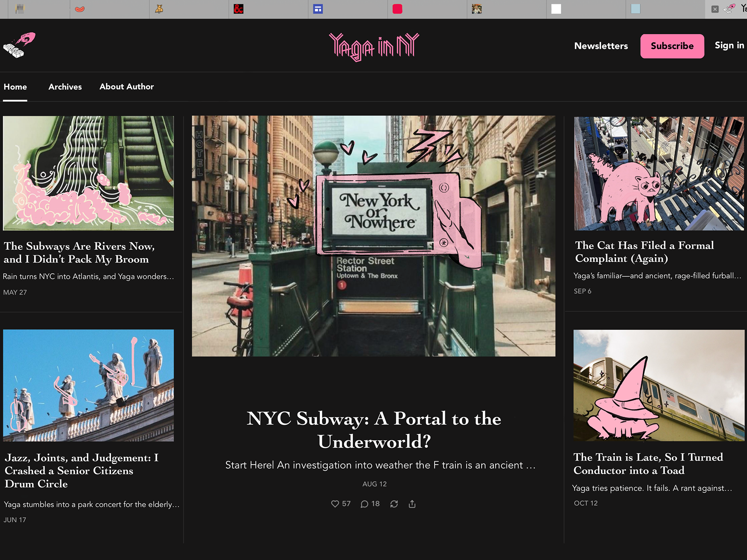Click the SEP 6 post date
Screen dimensions: 747x560
(x=583, y=291)
